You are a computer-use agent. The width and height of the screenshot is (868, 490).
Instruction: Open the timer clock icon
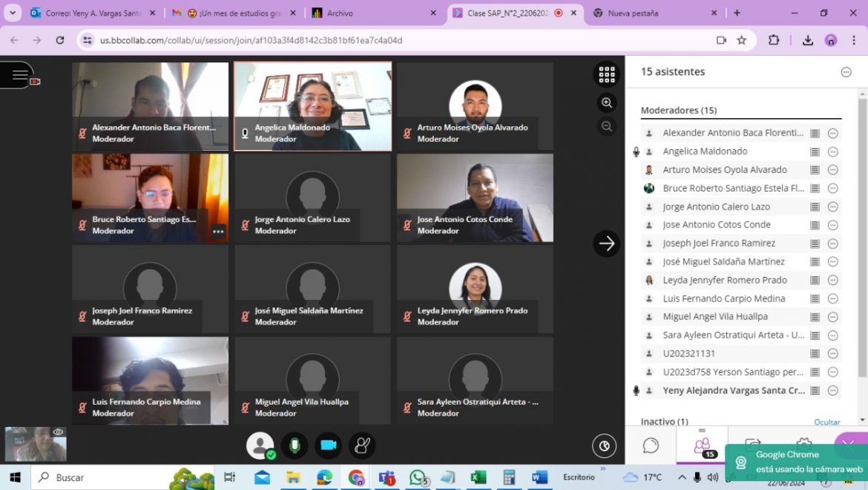coord(604,445)
